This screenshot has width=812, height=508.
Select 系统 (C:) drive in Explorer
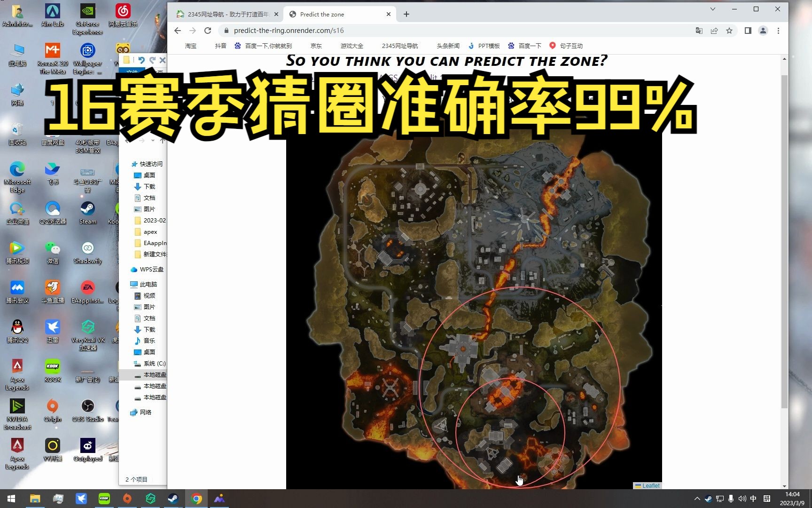150,363
